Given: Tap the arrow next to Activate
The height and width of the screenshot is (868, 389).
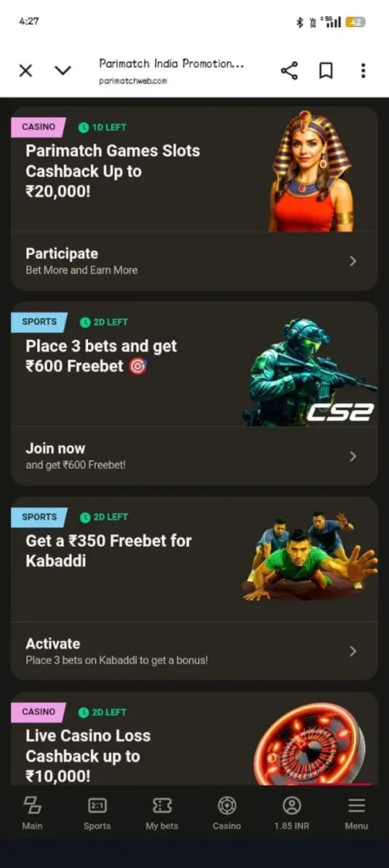Looking at the screenshot, I should pos(353,651).
